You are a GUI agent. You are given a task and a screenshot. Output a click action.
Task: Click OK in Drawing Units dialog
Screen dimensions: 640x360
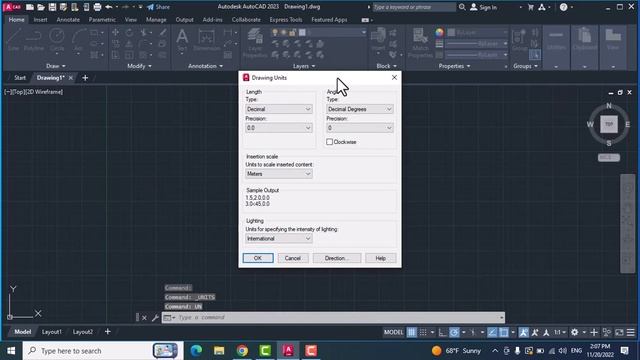tap(258, 258)
